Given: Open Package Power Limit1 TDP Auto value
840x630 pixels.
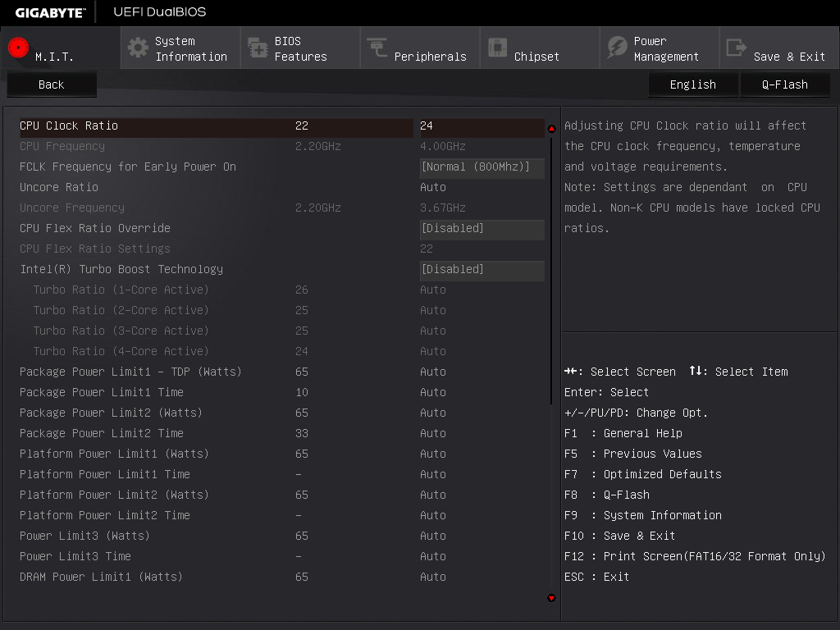Looking at the screenshot, I should coord(433,372).
